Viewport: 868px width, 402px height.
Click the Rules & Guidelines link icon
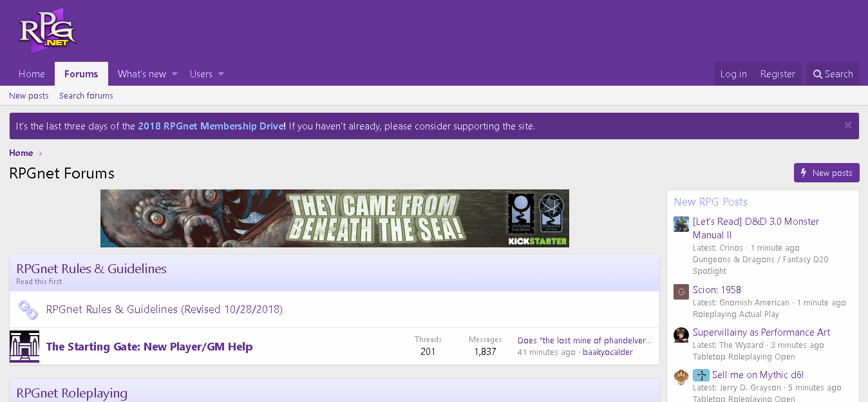[28, 310]
